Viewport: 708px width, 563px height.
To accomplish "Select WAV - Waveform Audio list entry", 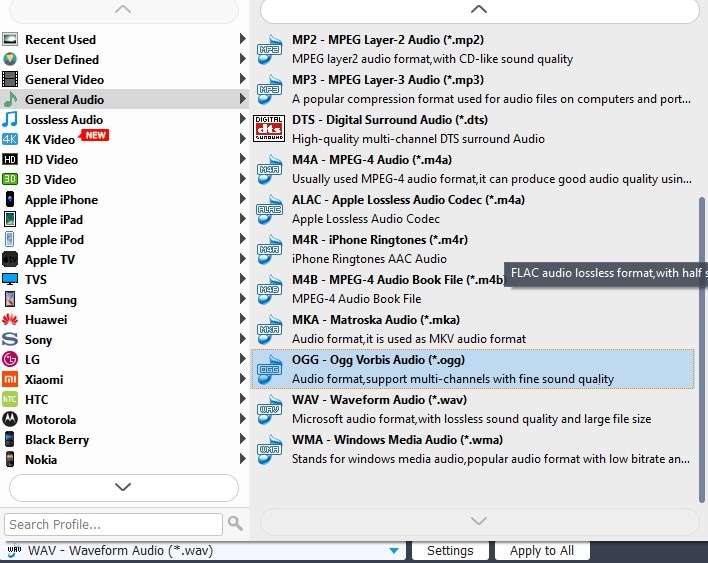I will pos(473,409).
